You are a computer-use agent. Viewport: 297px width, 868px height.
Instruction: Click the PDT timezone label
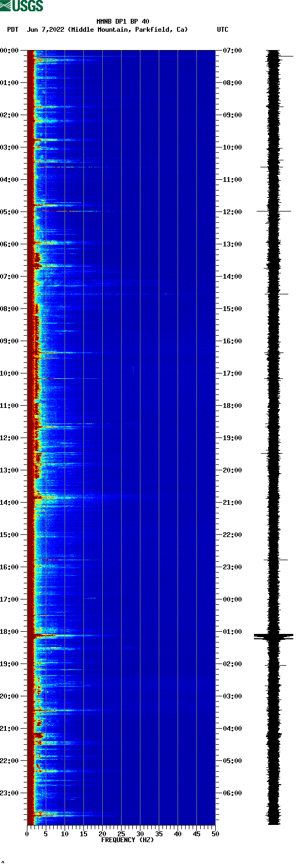(x=12, y=30)
